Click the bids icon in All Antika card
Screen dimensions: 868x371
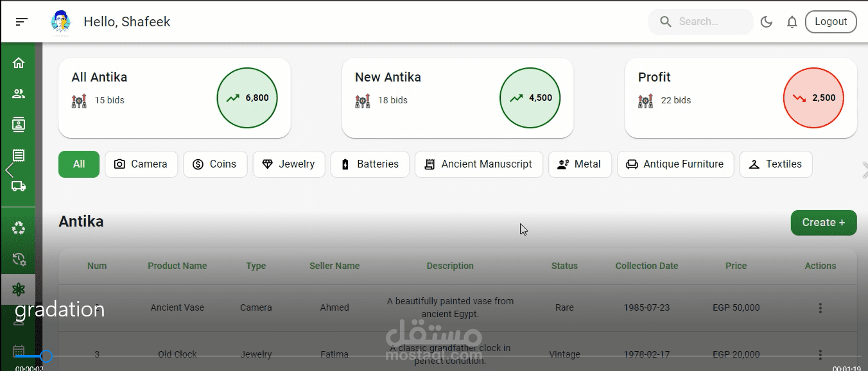(79, 101)
